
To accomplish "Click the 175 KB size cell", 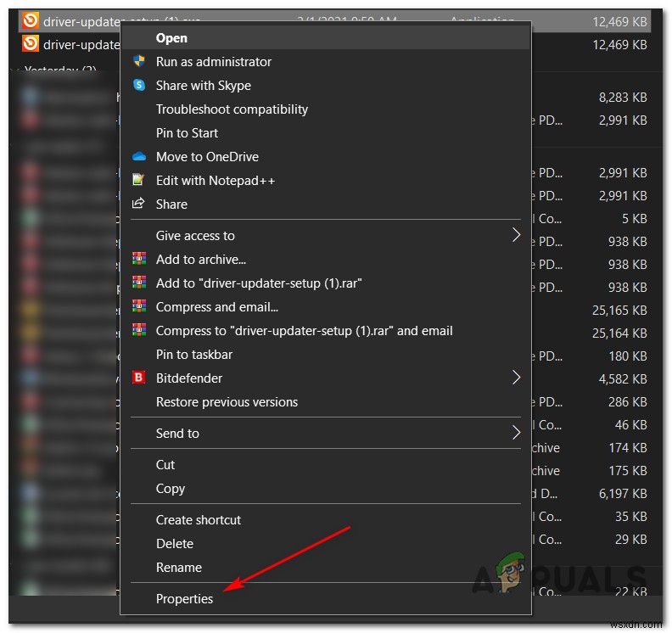I will coord(628,471).
